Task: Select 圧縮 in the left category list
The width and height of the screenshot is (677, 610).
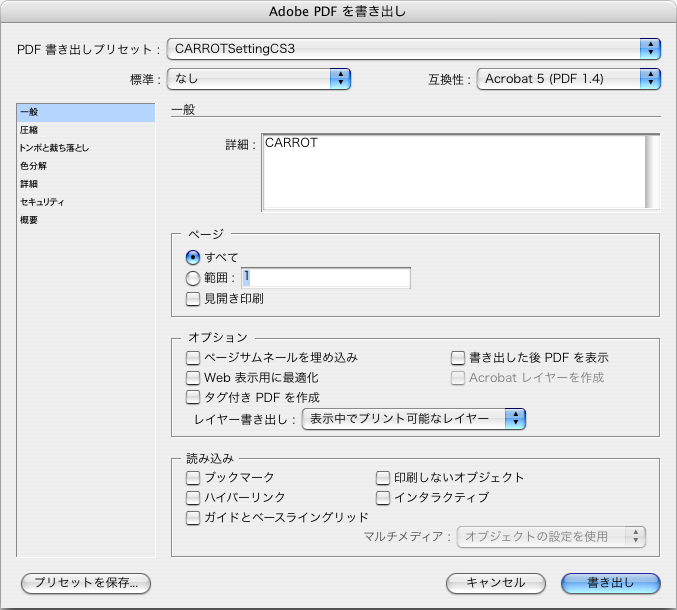Action: [x=86, y=130]
